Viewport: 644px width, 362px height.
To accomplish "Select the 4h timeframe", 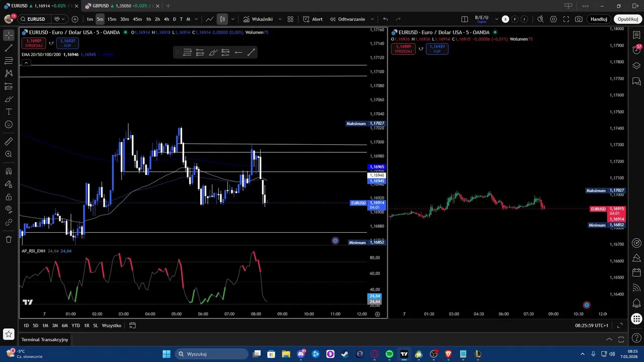I will (x=167, y=19).
